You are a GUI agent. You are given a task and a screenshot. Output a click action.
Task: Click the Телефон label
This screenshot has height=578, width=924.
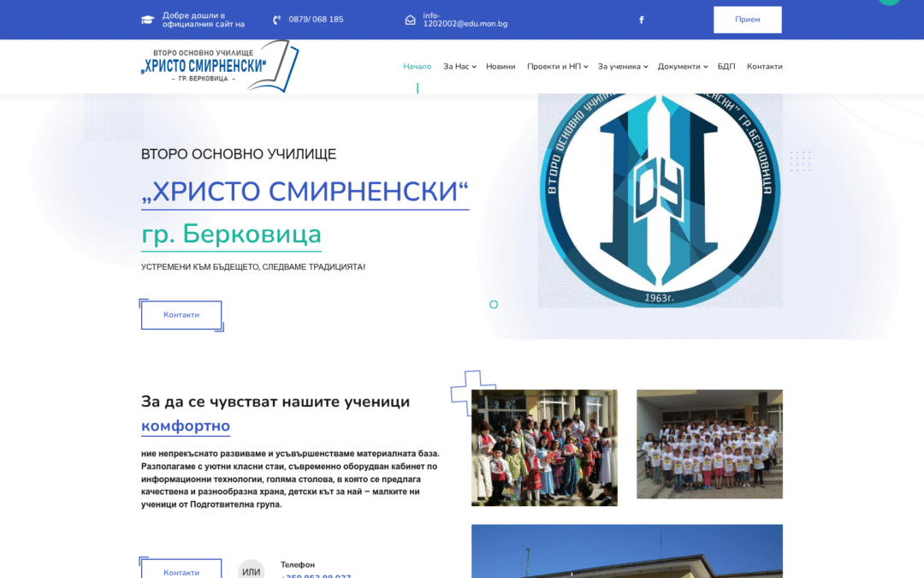[x=298, y=564]
